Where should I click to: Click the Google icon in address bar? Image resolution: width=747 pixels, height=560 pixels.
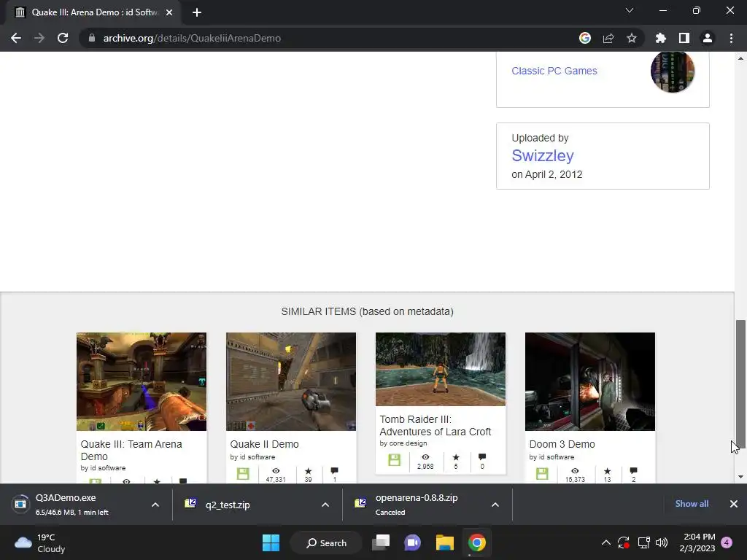click(x=585, y=38)
